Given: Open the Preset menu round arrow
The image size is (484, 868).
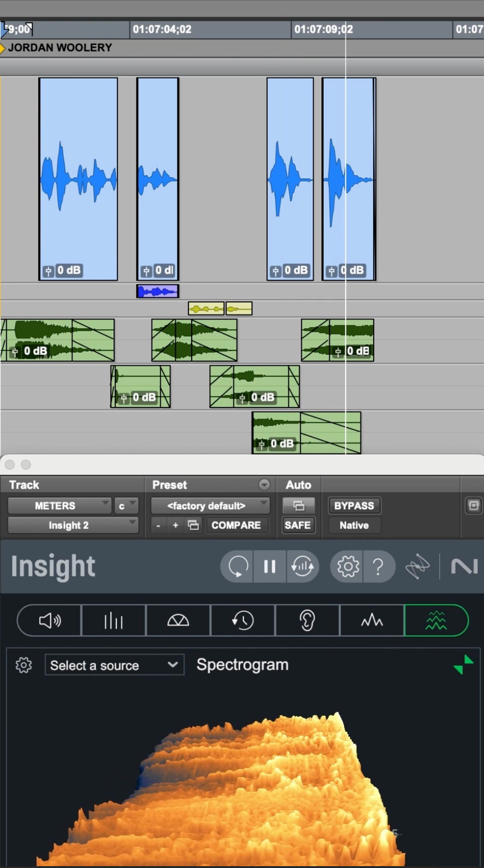Looking at the screenshot, I should click(x=264, y=484).
